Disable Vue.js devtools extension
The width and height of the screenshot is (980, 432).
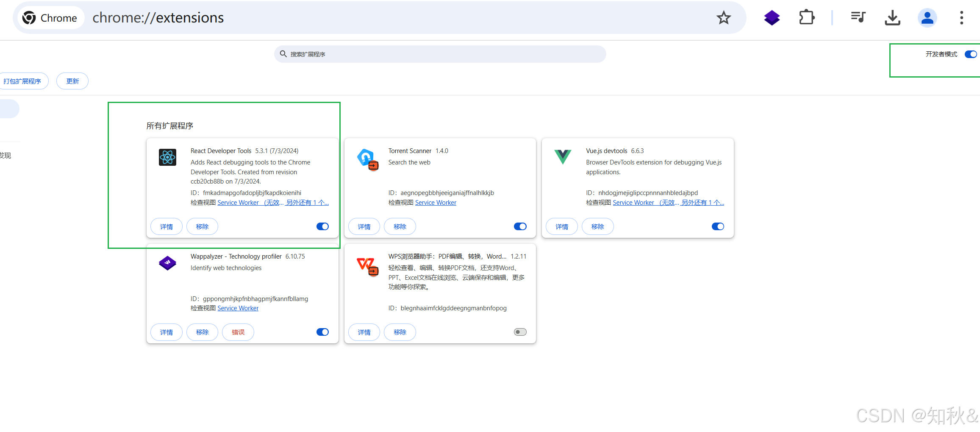(718, 226)
